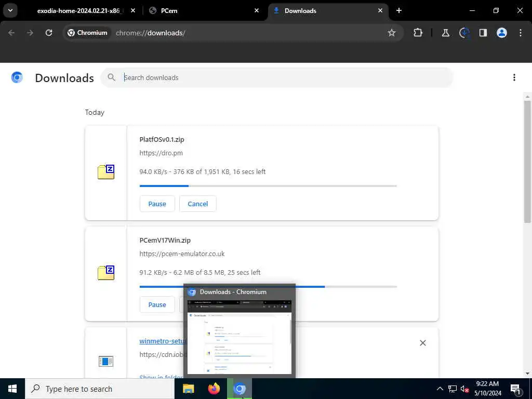
Task: Click the PCemV17Win.zip file icon
Action: point(106,273)
